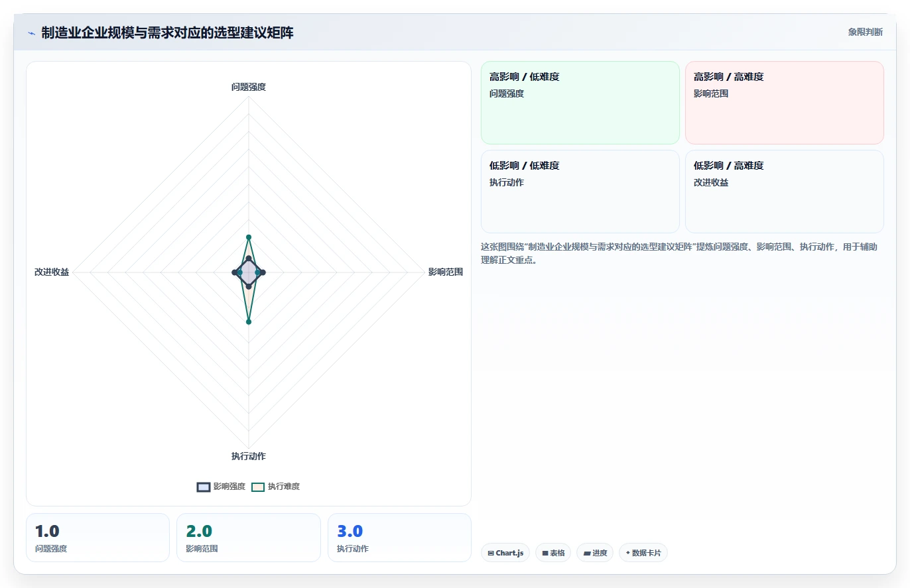Click the 执行难度 data point toward 问题强度
910x588 pixels.
point(249,237)
